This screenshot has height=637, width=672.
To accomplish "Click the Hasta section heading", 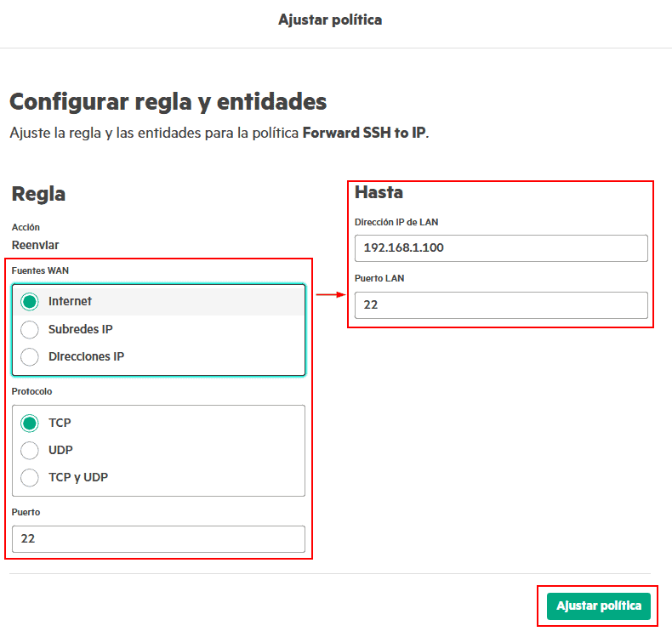I will click(x=379, y=192).
